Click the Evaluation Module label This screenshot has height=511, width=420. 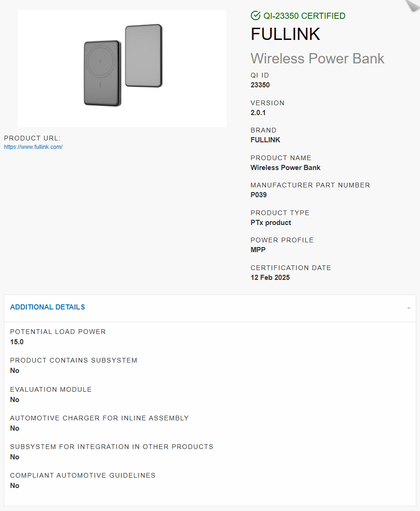tap(51, 389)
